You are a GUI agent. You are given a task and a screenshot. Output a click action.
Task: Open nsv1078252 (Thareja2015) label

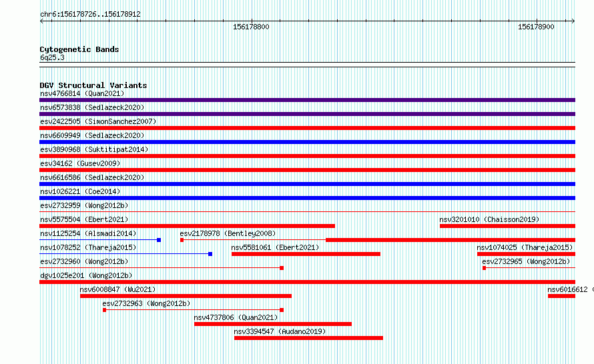pos(88,247)
